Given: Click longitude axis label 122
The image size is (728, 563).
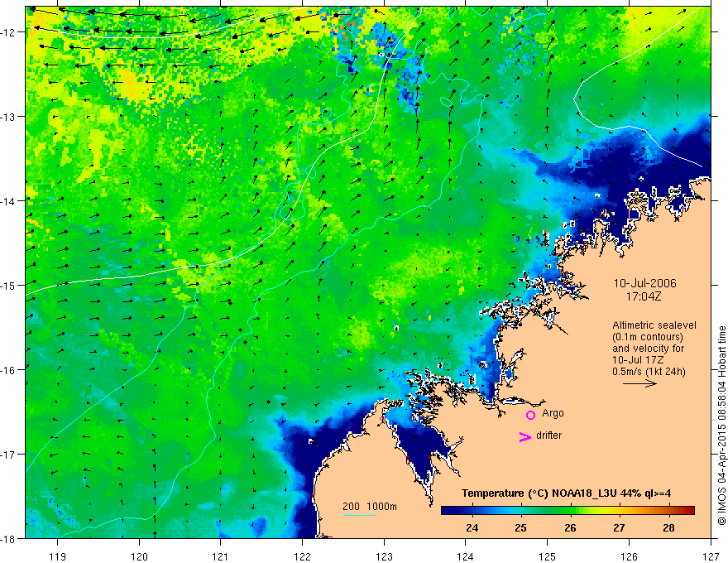Looking at the screenshot, I should [302, 556].
